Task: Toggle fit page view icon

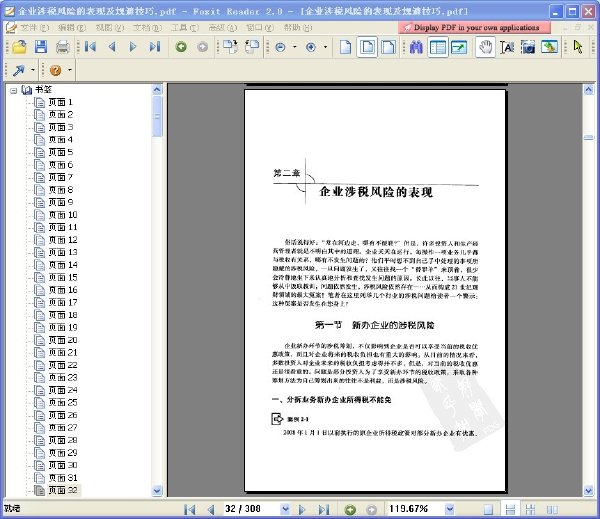Action: point(367,47)
